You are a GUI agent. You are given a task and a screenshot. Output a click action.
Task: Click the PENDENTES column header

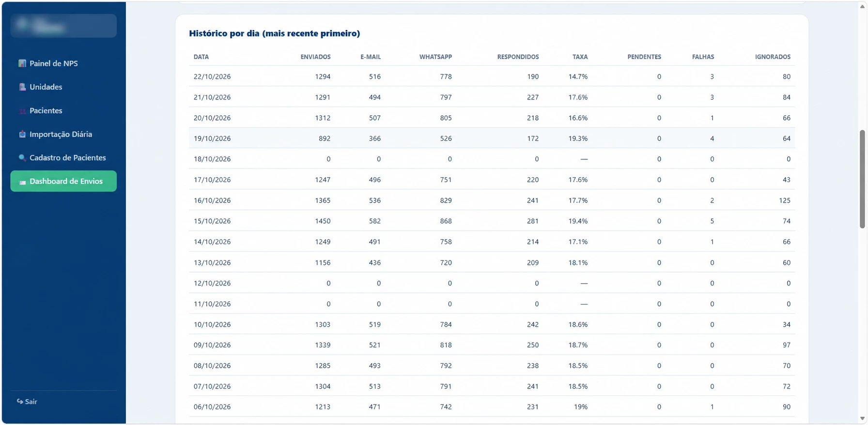(x=644, y=57)
